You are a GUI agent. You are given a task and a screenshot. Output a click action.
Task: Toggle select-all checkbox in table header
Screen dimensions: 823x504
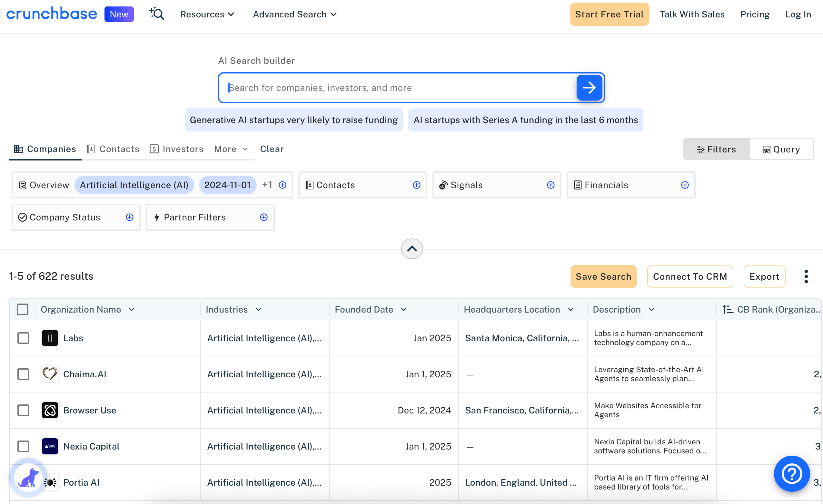[x=22, y=309]
